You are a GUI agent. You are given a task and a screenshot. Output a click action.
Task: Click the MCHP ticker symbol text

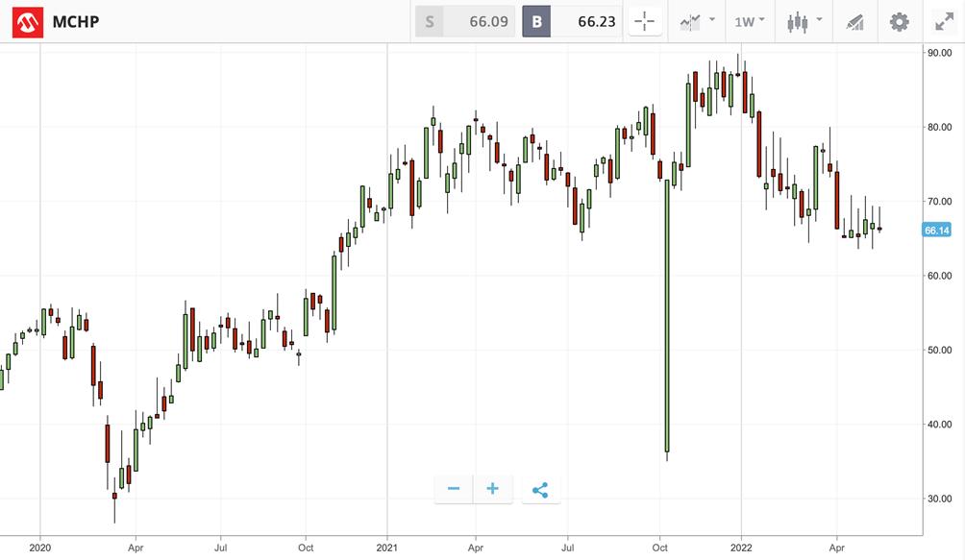pyautogui.click(x=76, y=21)
